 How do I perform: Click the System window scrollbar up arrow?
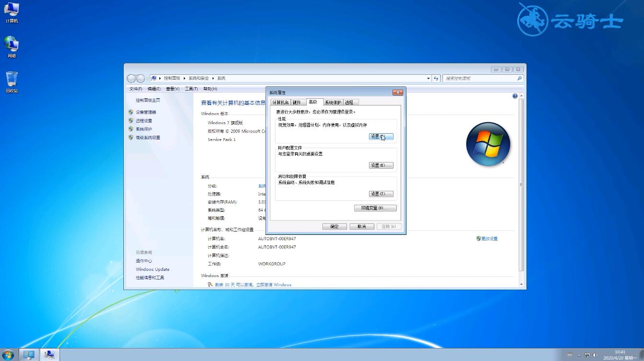coord(522,96)
